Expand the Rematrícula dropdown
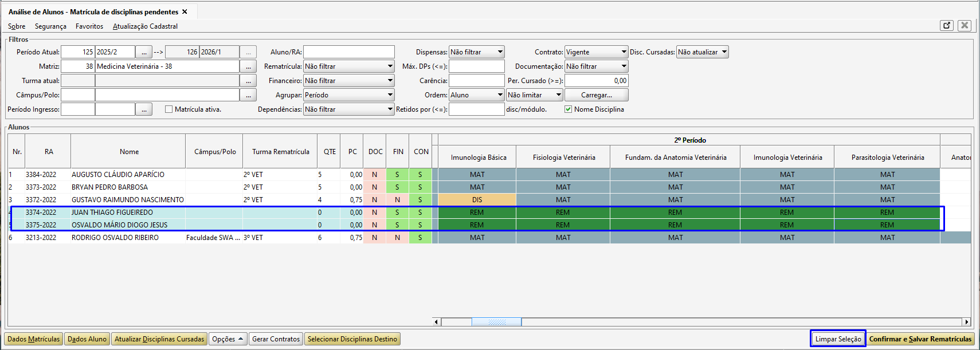 [390, 66]
